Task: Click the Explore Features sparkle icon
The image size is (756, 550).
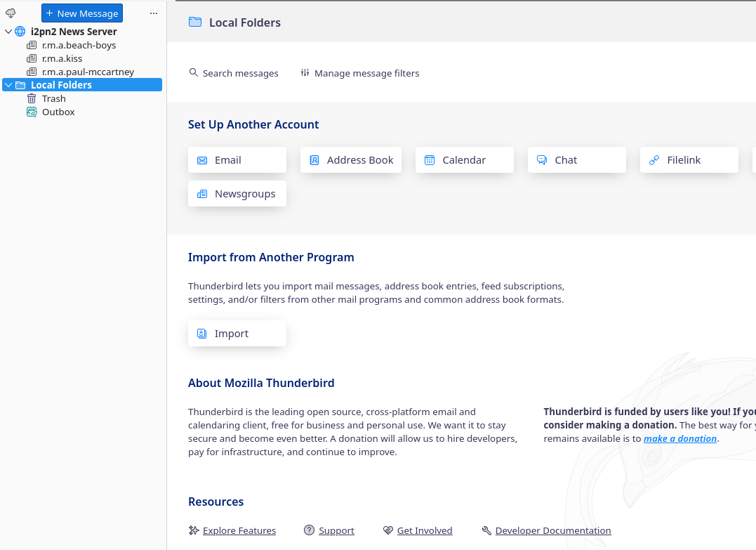Action: [x=194, y=531]
